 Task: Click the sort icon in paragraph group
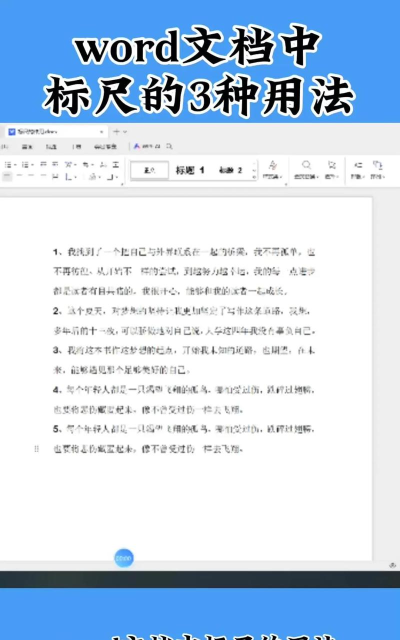click(x=102, y=165)
